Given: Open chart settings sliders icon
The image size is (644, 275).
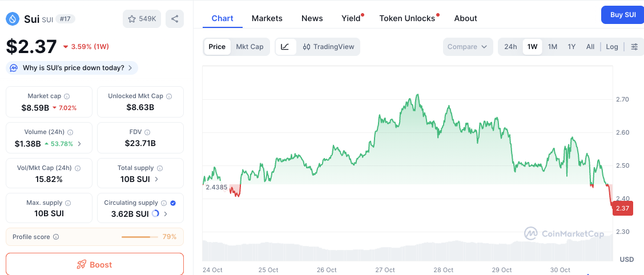Looking at the screenshot, I should coord(634,47).
